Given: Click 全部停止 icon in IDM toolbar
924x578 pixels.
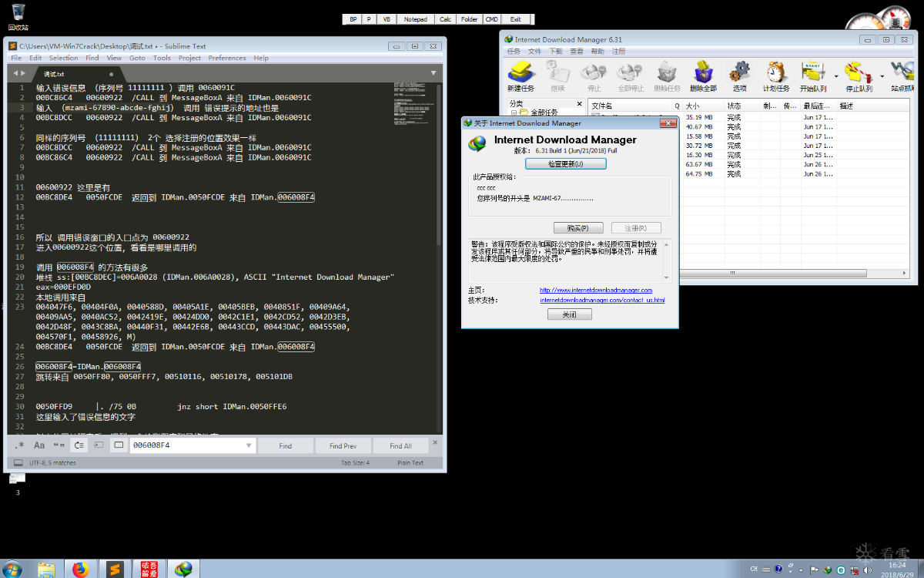Looking at the screenshot, I should pos(630,77).
